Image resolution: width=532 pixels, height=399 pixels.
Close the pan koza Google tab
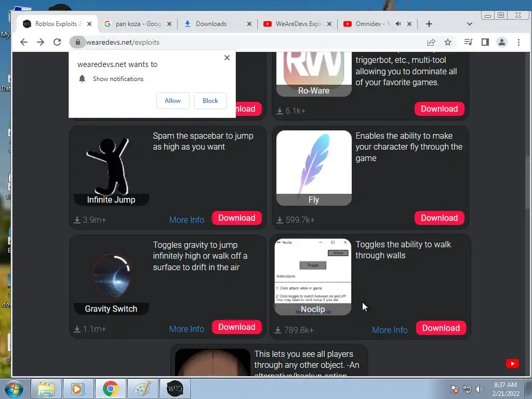pyautogui.click(x=169, y=24)
